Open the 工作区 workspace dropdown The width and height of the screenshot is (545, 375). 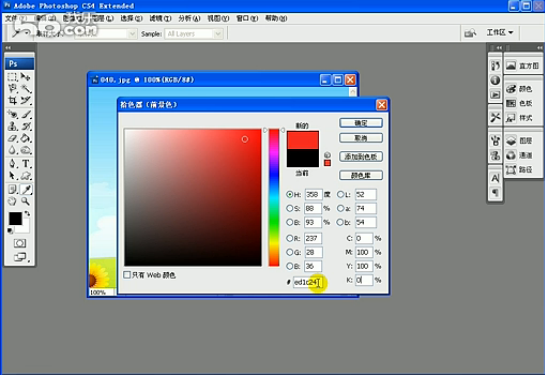tap(500, 32)
